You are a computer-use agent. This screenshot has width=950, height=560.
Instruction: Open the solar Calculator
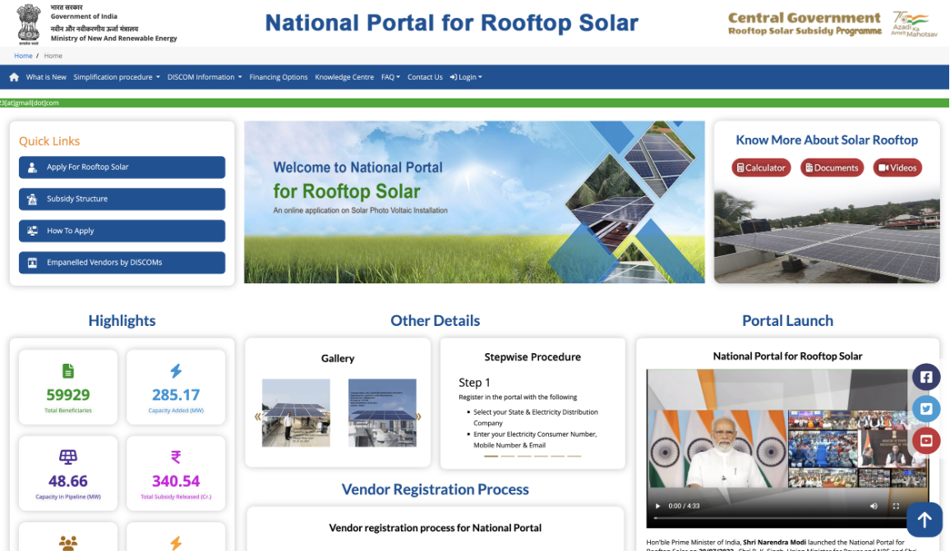tap(761, 168)
